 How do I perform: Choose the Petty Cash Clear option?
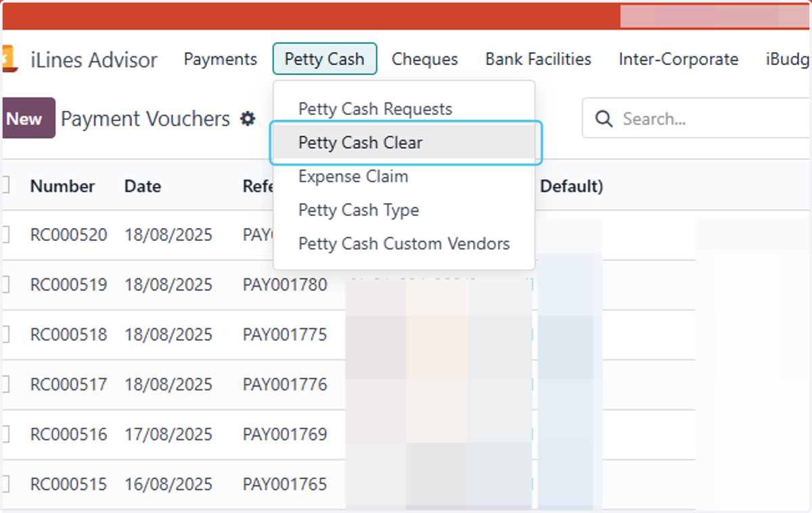tap(404, 143)
